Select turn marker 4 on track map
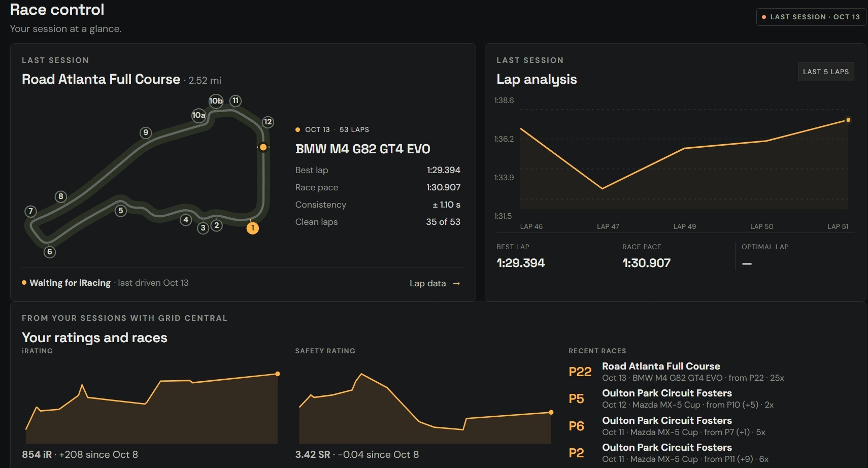 (x=186, y=220)
